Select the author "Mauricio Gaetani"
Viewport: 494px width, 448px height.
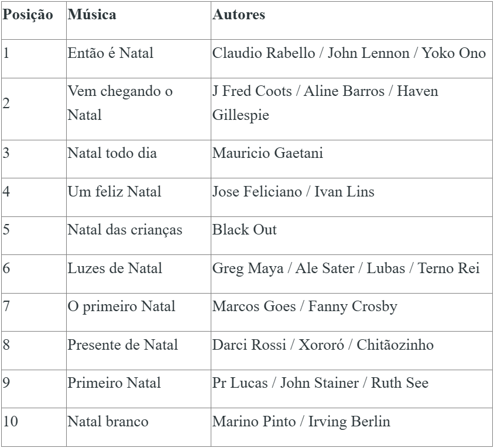(x=267, y=153)
